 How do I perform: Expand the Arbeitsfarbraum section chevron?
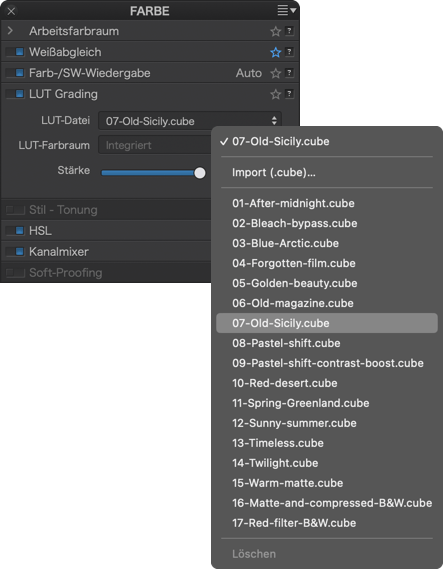(10, 31)
